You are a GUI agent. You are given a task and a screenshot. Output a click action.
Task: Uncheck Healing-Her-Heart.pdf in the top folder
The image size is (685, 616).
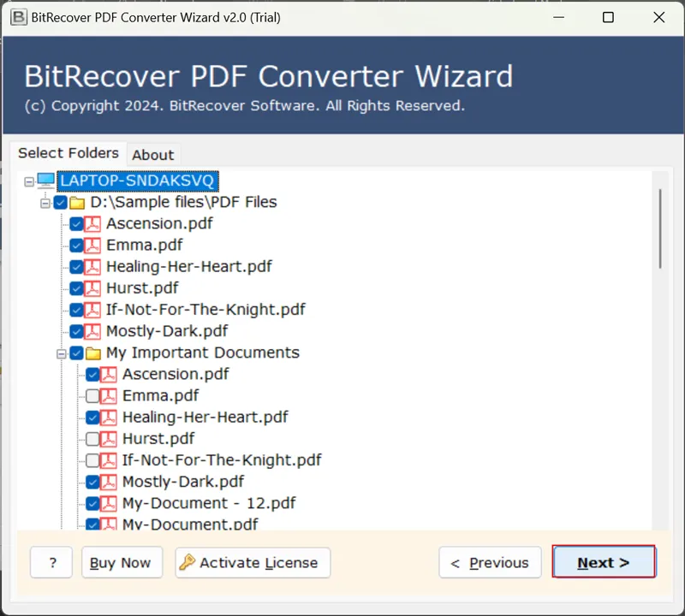(76, 266)
